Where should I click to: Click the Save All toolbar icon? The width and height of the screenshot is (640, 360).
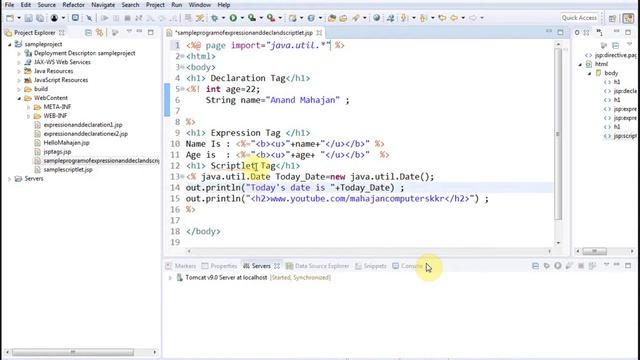click(x=40, y=18)
